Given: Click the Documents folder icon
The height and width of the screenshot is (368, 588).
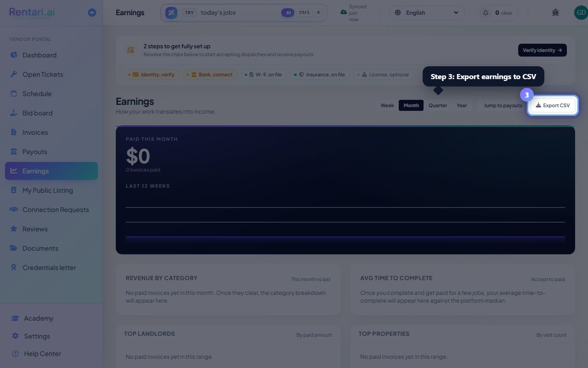Looking at the screenshot, I should pyautogui.click(x=14, y=248).
